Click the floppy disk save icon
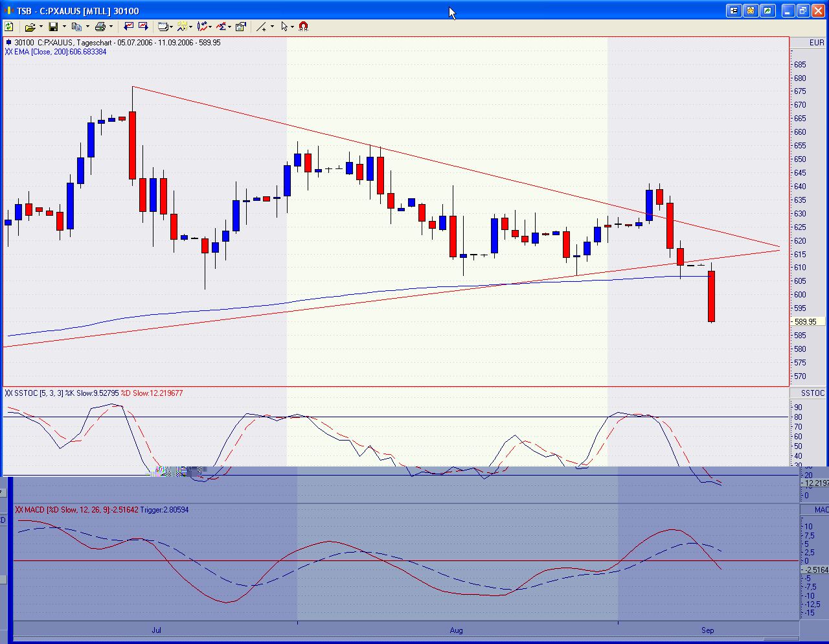 coord(53,27)
